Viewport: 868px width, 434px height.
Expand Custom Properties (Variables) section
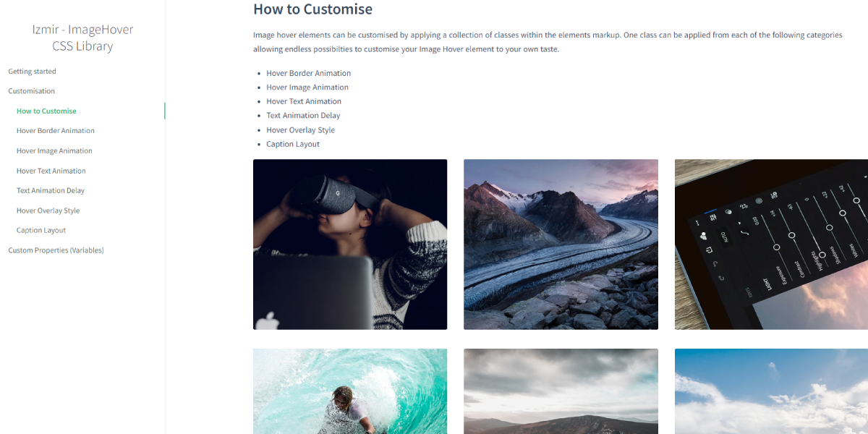(56, 250)
